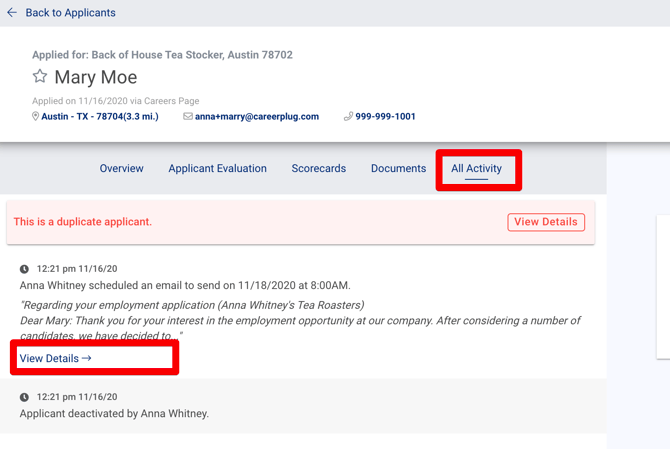This screenshot has width=670, height=449.
Task: Click clock icon on scheduled email activity
Action: pos(25,269)
